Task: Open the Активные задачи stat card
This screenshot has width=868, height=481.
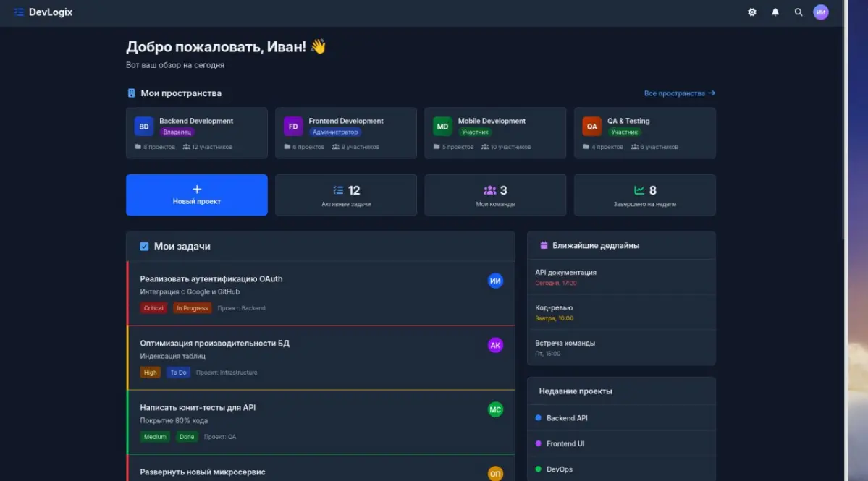Action: tap(346, 195)
